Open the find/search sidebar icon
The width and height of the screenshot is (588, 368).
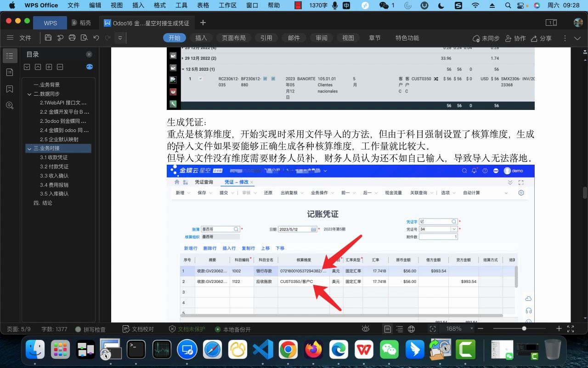pyautogui.click(x=10, y=105)
